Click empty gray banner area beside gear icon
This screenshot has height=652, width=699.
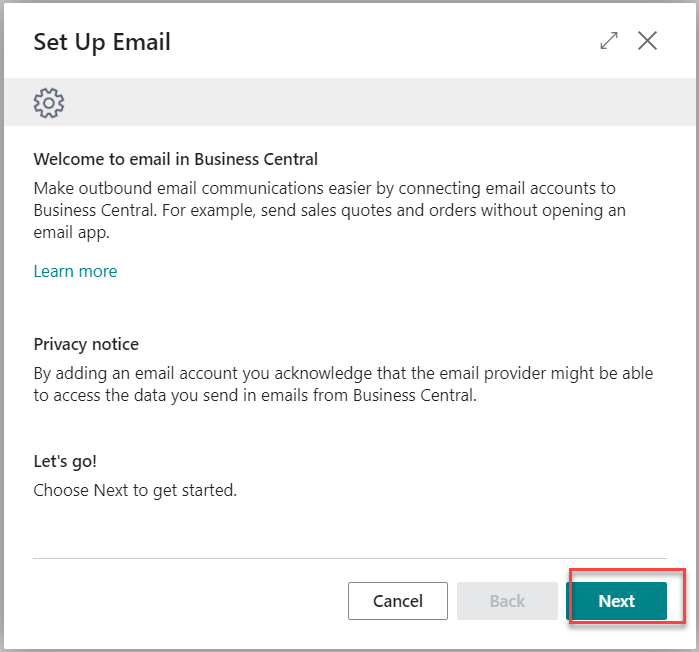[x=379, y=103]
